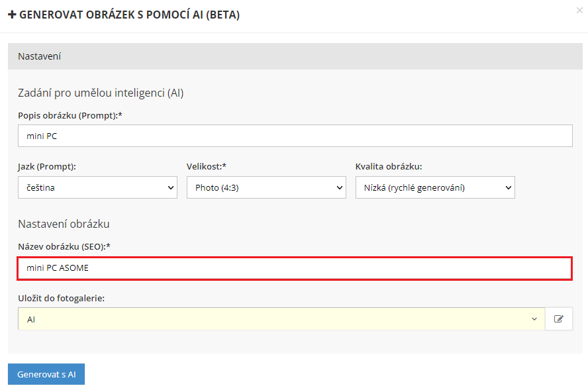Click the edit gallery icon next to AI

pos(559,319)
